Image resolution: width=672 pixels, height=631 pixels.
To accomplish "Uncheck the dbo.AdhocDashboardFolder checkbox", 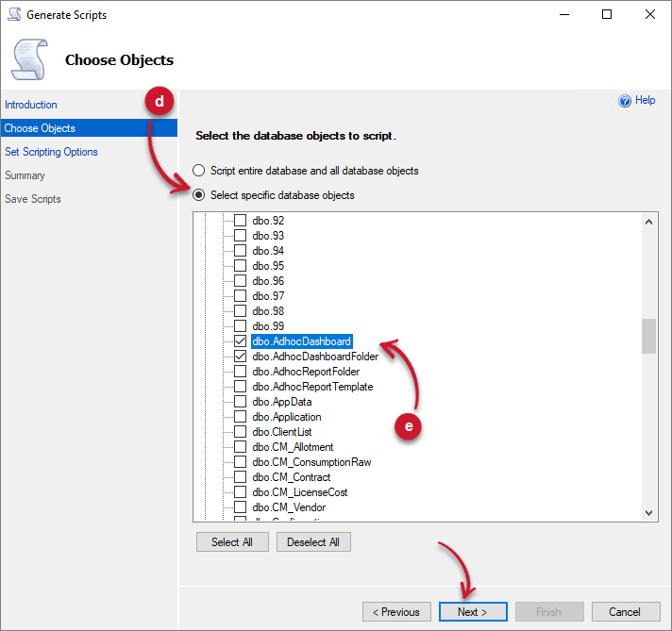I will pos(240,356).
